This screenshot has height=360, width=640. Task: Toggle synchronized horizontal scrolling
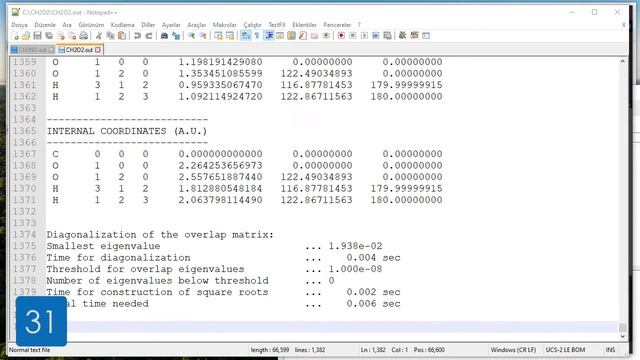tap(230, 36)
